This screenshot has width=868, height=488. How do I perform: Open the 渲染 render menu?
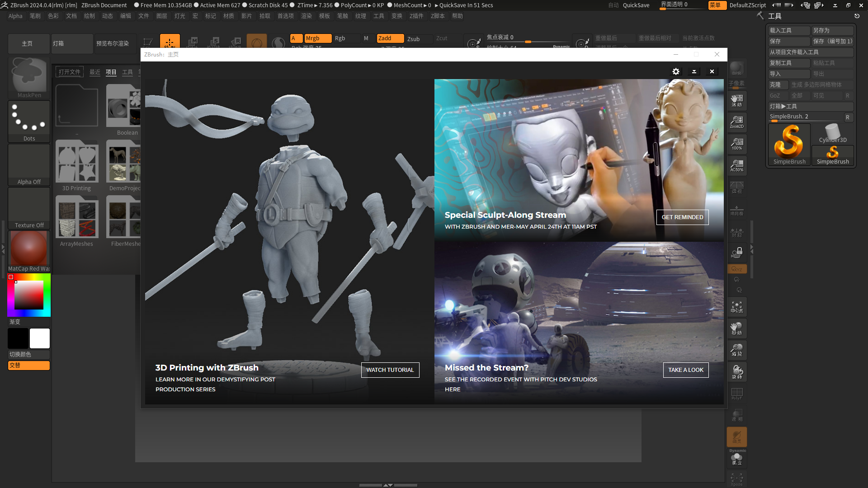(307, 15)
